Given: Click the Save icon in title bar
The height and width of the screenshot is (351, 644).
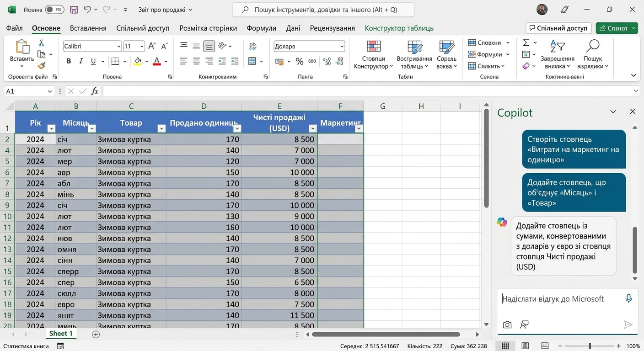Looking at the screenshot, I should tap(74, 10).
